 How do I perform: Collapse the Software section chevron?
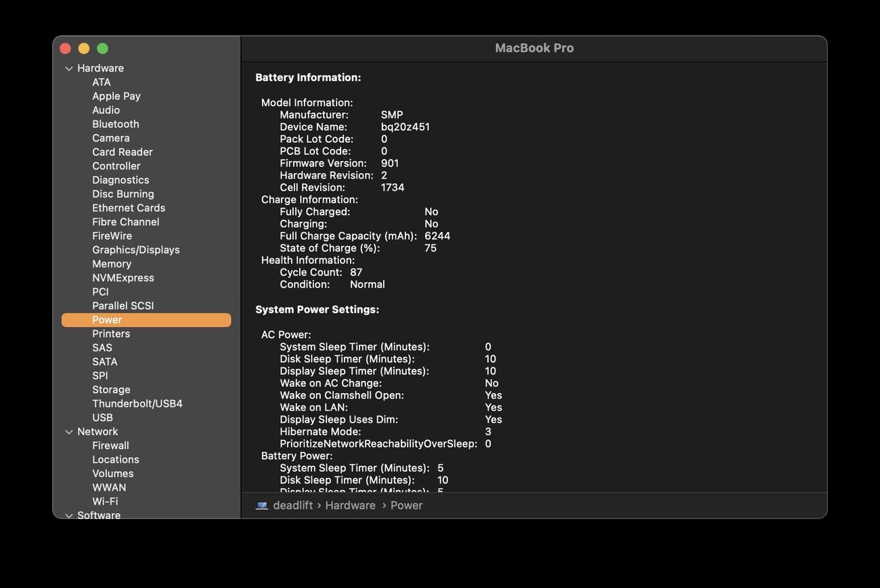pos(69,516)
